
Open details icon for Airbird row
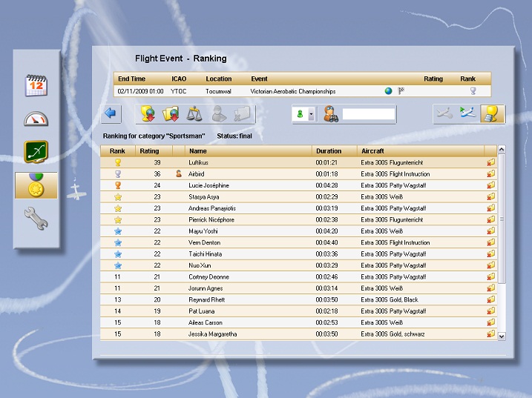490,174
